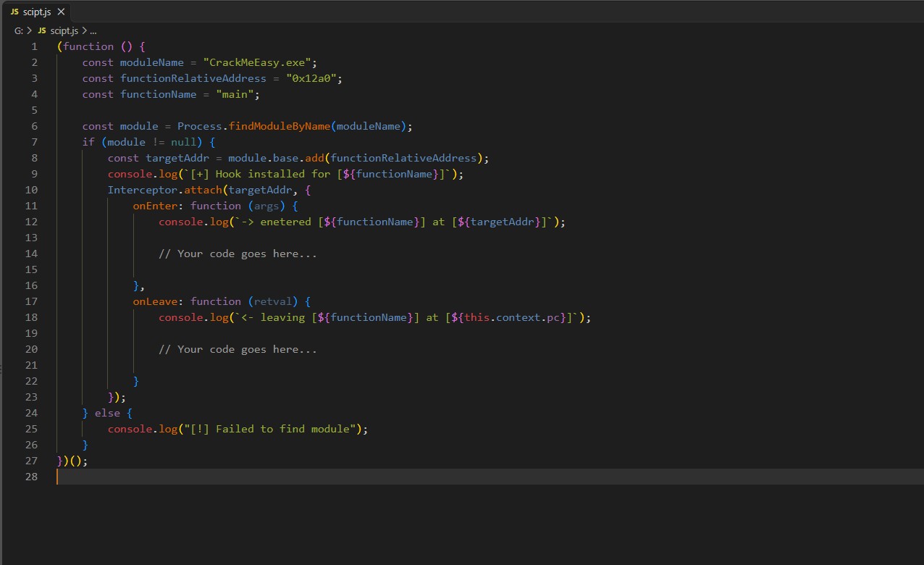Close the scipt.js tab

coord(61,12)
